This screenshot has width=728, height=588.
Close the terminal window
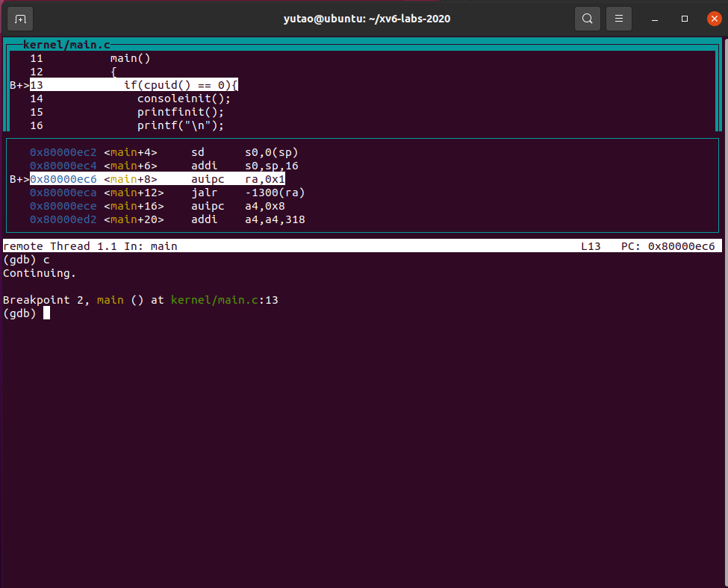click(714, 19)
